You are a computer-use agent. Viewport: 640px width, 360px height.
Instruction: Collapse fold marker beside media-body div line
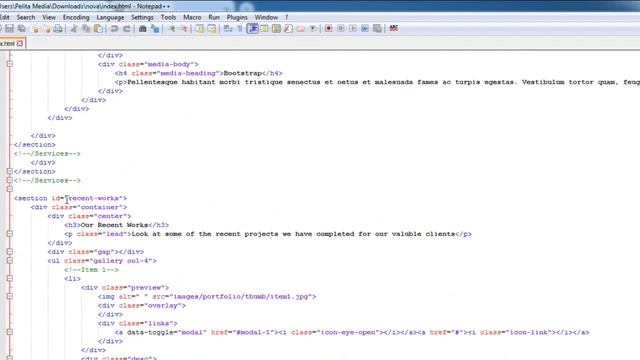click(x=9, y=64)
